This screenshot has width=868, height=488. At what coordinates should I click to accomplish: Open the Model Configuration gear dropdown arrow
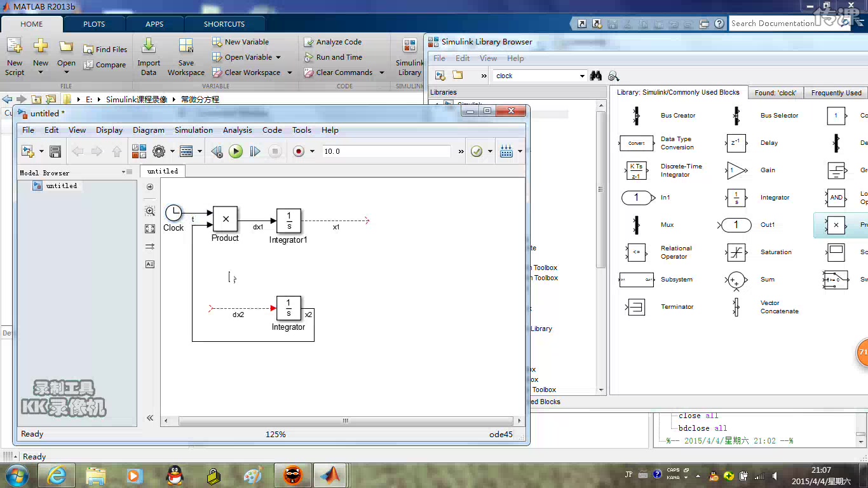coord(172,151)
